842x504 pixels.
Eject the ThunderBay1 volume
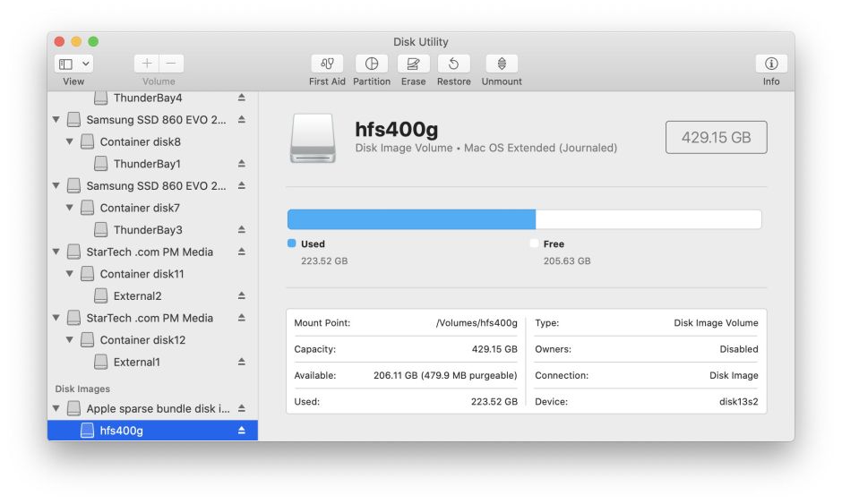point(241,164)
